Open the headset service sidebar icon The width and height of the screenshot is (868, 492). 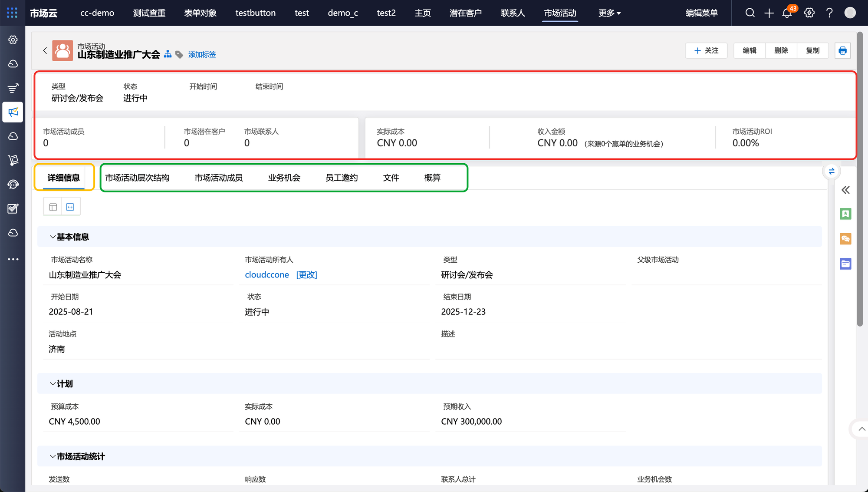[x=13, y=185]
